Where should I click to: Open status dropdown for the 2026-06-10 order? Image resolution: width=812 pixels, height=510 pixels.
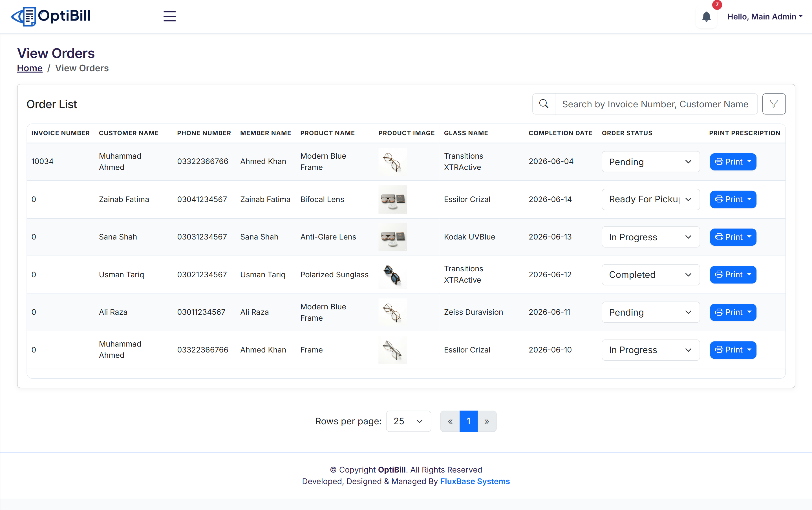tap(650, 350)
